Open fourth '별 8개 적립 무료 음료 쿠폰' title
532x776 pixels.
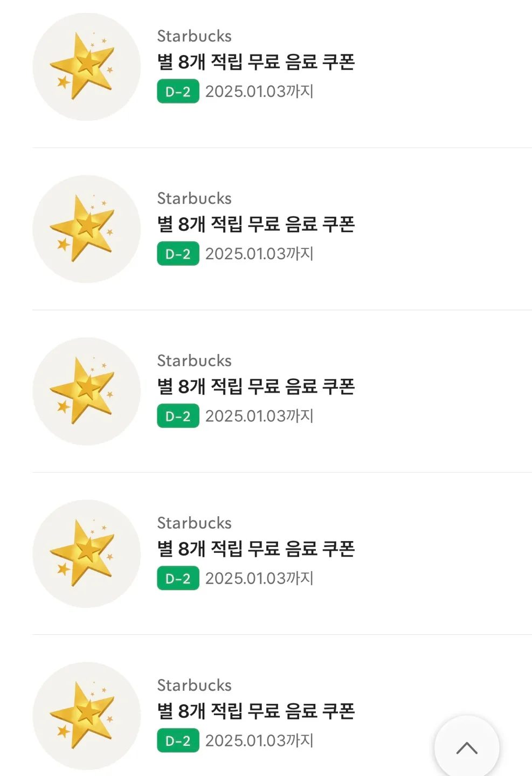tap(256, 549)
